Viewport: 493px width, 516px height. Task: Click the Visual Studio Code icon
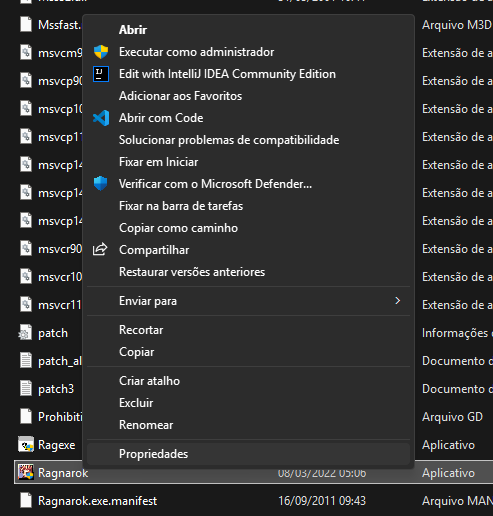101,118
